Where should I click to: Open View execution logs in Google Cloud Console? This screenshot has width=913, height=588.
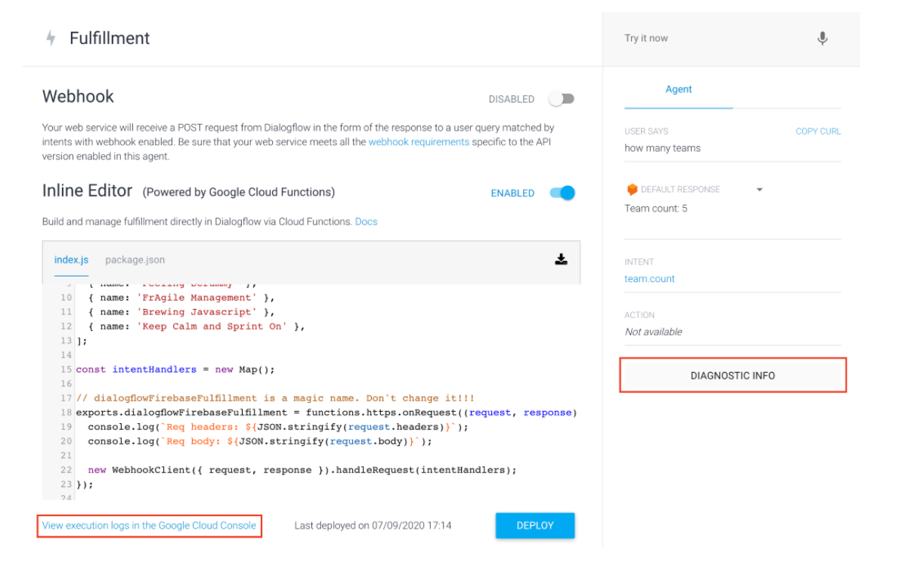click(x=149, y=525)
